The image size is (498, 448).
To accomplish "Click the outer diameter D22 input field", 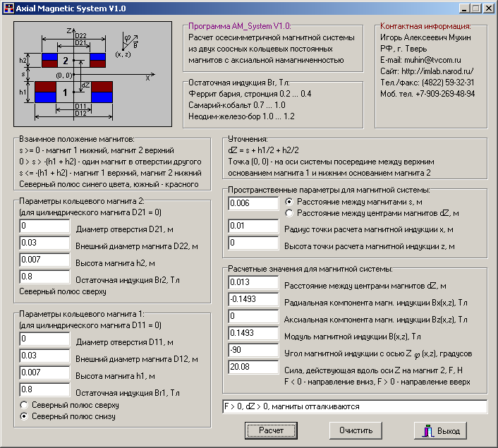I will (x=44, y=243).
